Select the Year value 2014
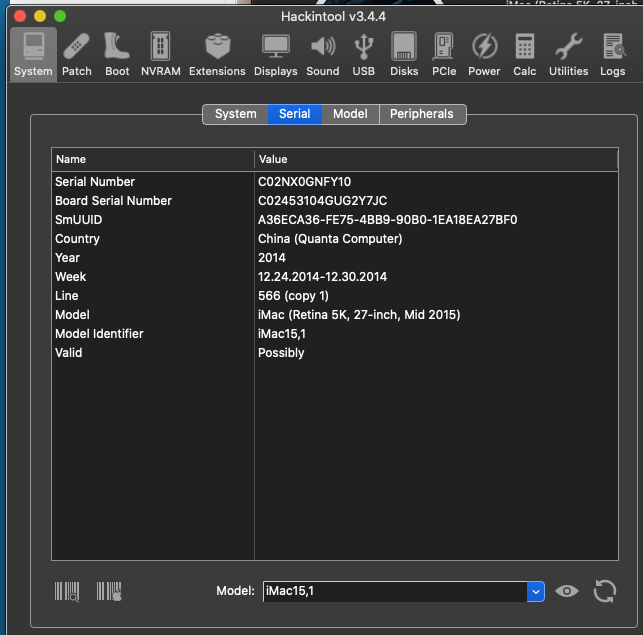This screenshot has height=635, width=643. pyautogui.click(x=271, y=258)
